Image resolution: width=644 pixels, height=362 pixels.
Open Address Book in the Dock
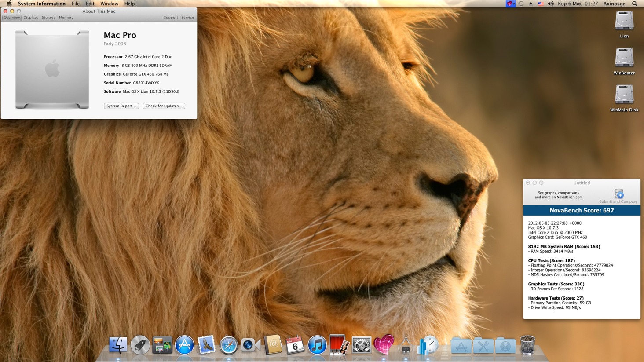click(273, 345)
